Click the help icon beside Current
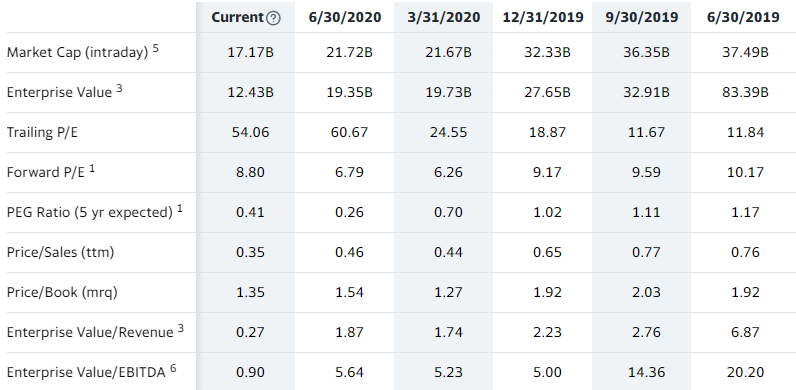The width and height of the screenshot is (796, 390). pyautogui.click(x=273, y=18)
